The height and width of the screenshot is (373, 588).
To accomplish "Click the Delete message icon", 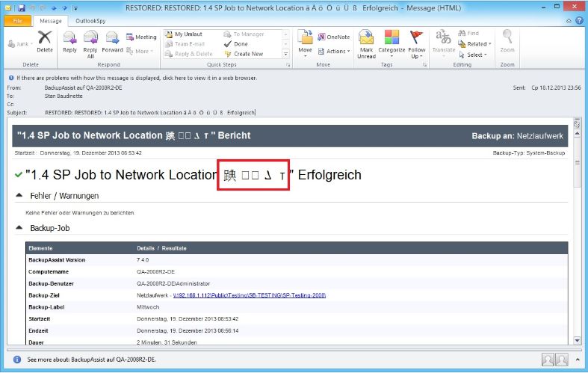I will click(x=45, y=42).
